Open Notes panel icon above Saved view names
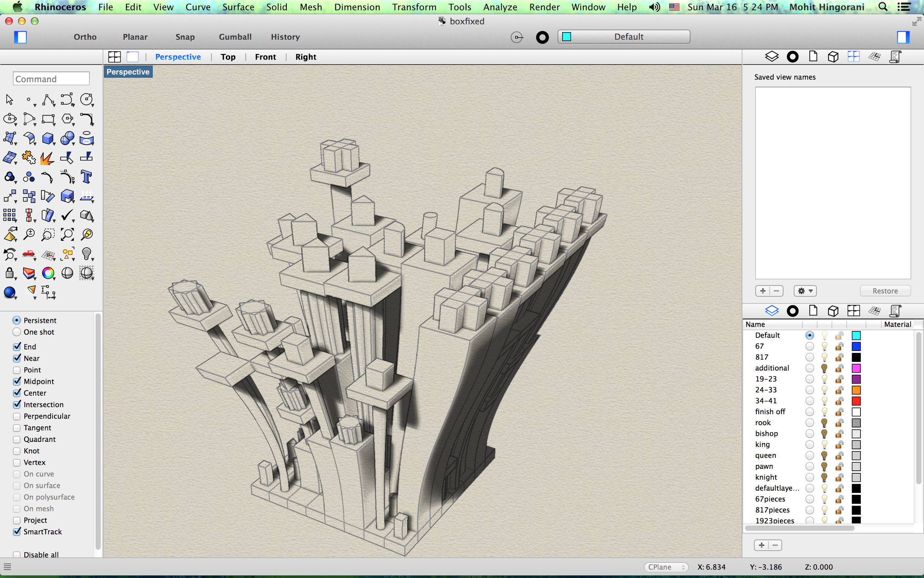Image resolution: width=924 pixels, height=578 pixels. point(895,57)
